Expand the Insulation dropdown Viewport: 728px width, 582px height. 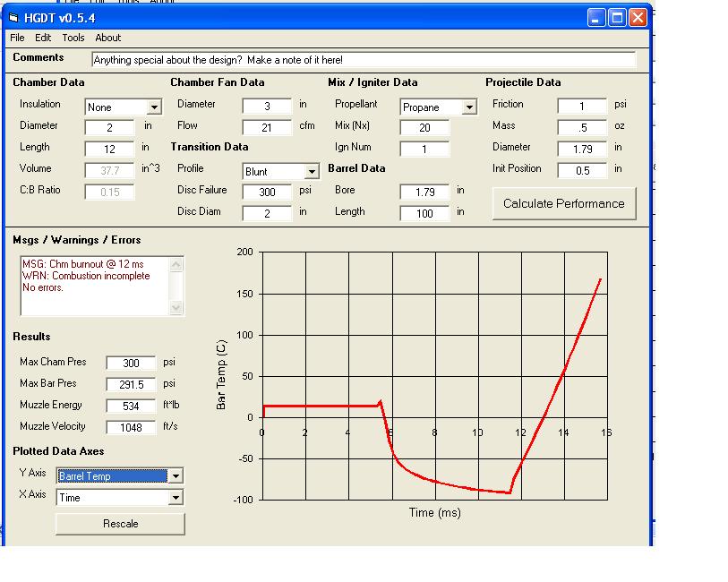point(153,107)
